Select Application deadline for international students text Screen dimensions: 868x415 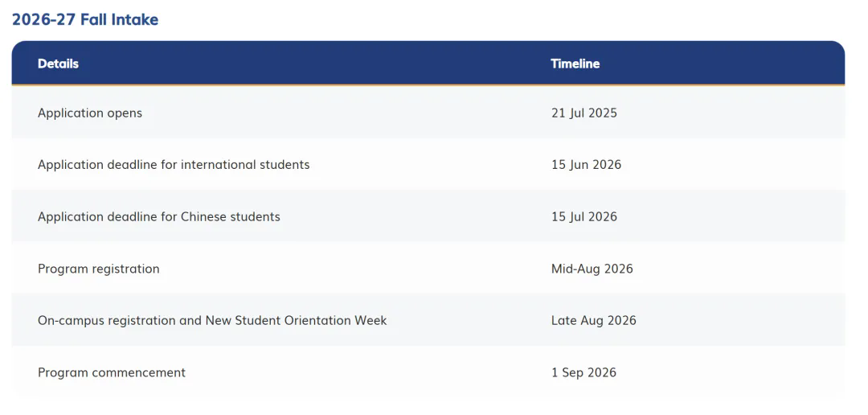coord(174,165)
